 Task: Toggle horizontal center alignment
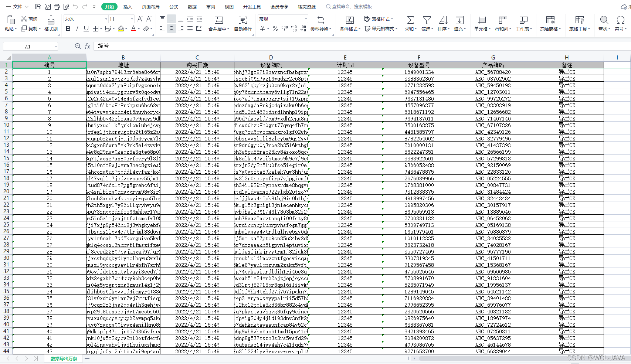tap(172, 28)
